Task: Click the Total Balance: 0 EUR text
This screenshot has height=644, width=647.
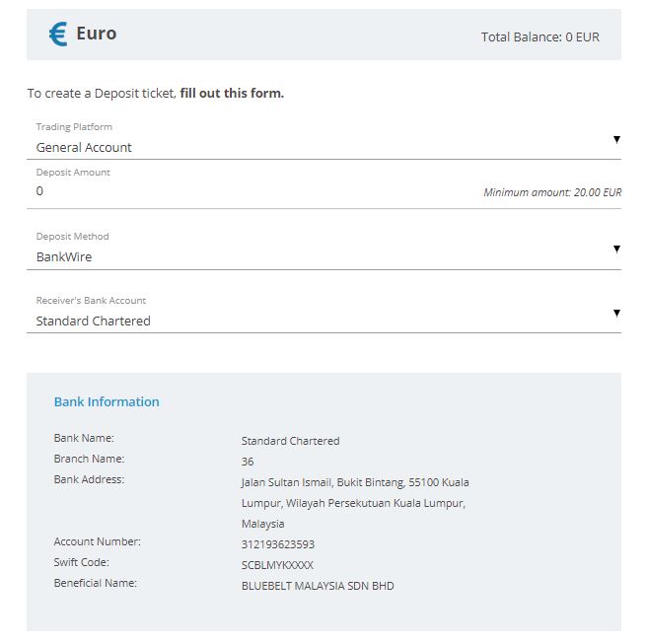Action: click(540, 37)
